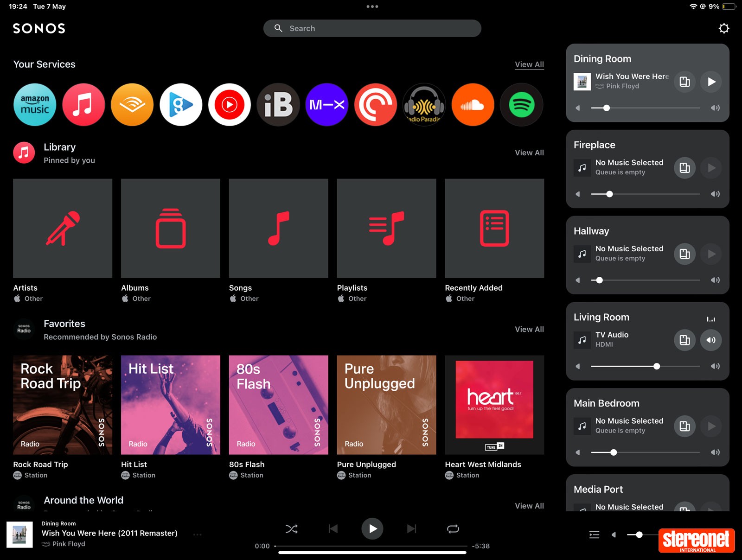Raise Living Room volume with right speaker icon
The image size is (742, 560).
coord(715,366)
